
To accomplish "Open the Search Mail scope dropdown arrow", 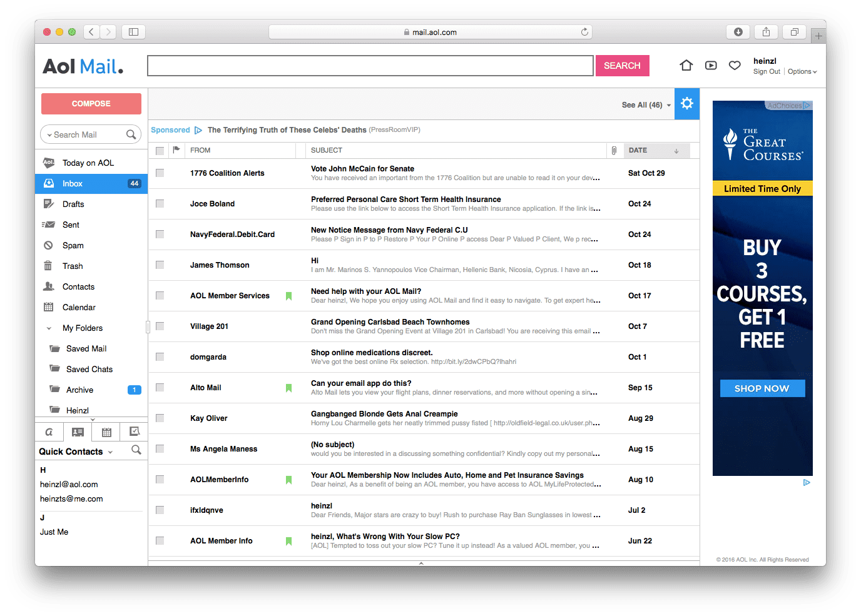I will (x=49, y=135).
